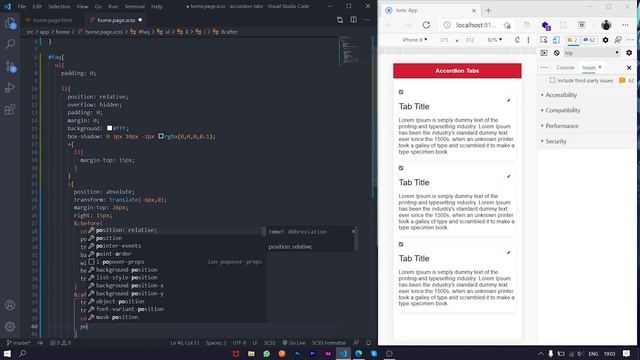Switch to the home.page.html tab
The image size is (640, 360).
point(52,20)
